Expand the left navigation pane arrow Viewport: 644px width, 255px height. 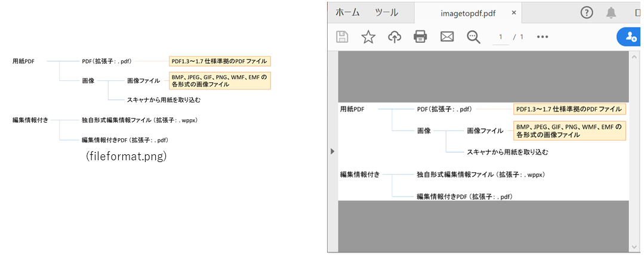click(x=332, y=151)
